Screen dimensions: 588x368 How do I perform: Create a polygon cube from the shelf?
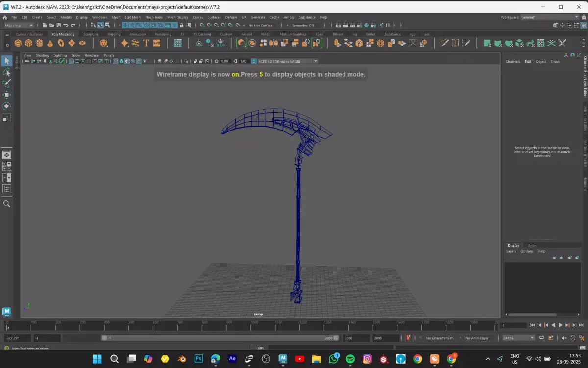point(28,43)
